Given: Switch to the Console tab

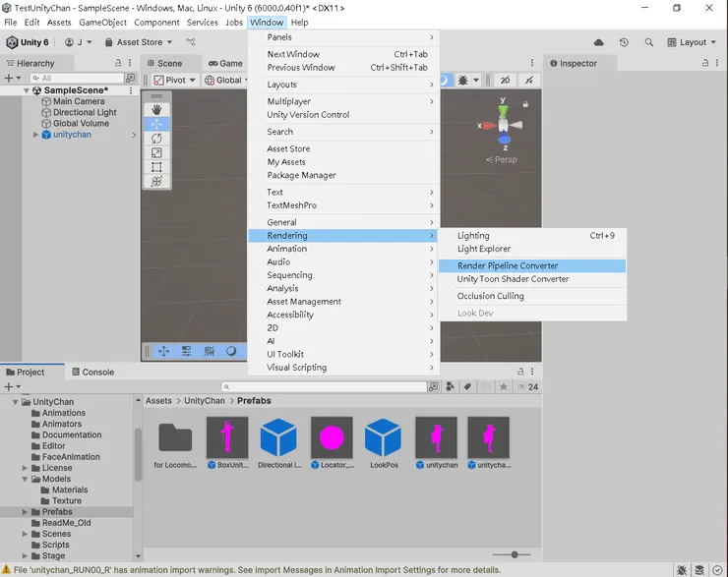Looking at the screenshot, I should [x=92, y=372].
